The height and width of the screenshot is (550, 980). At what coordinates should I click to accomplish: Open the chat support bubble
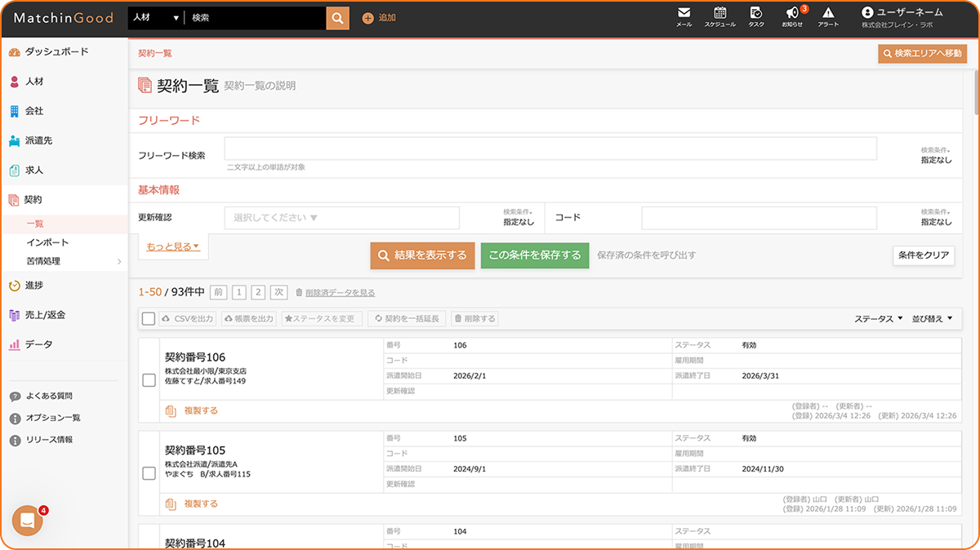(x=27, y=521)
